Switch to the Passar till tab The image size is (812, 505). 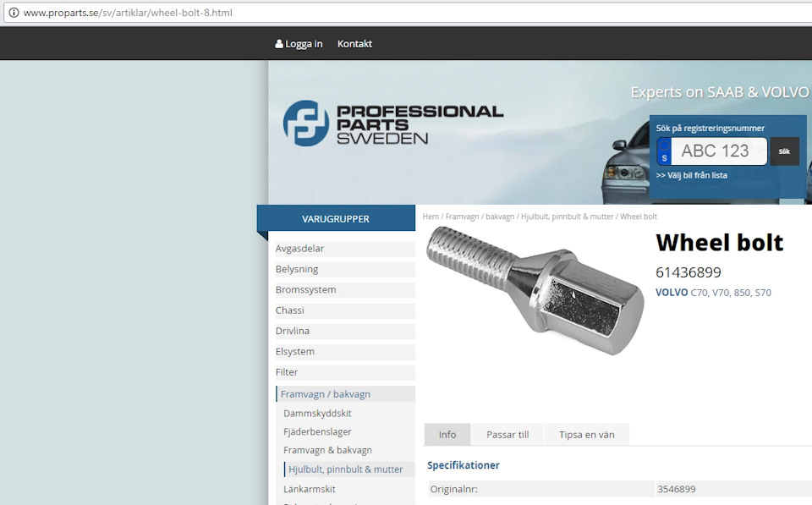tap(507, 435)
